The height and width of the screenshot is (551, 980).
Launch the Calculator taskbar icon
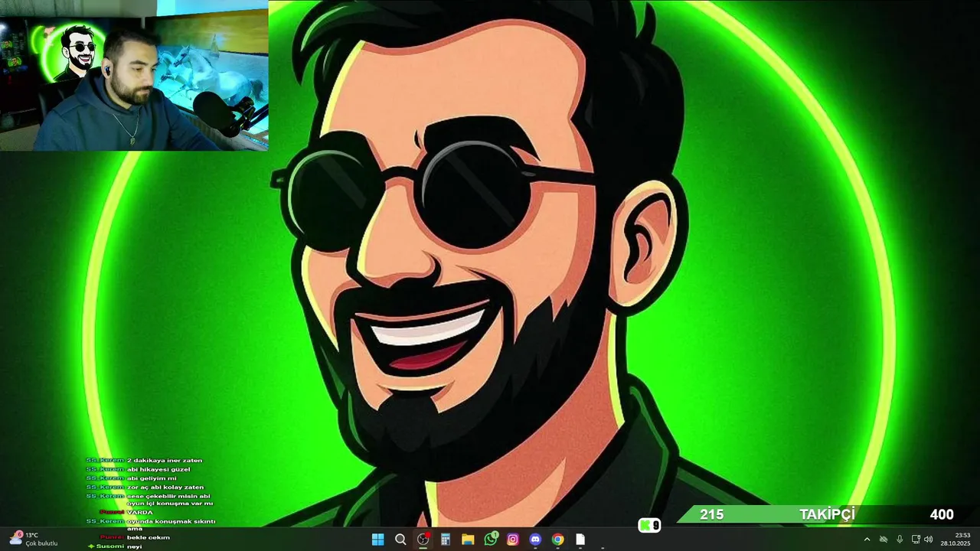445,540
